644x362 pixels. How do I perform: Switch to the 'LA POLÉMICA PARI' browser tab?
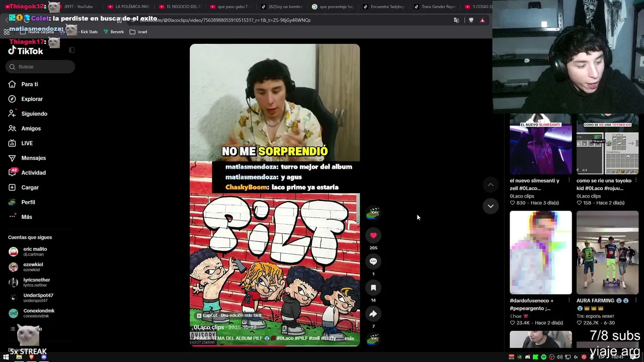click(x=129, y=7)
